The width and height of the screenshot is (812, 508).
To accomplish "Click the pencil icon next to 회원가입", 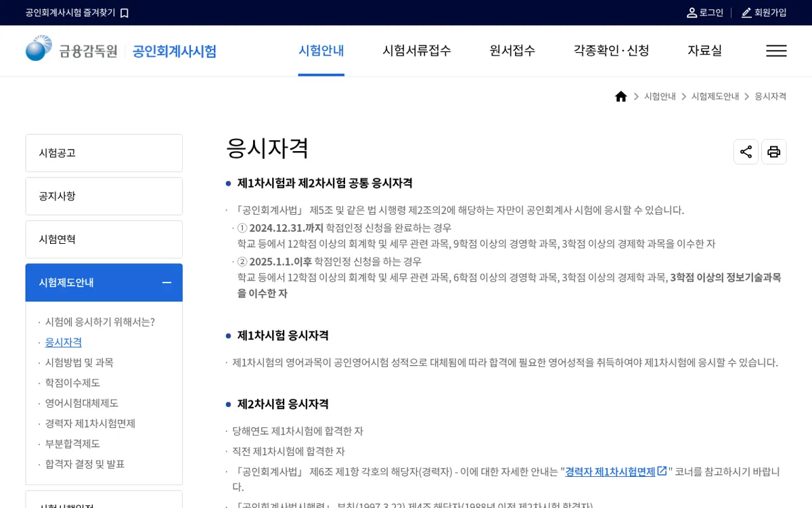I will (746, 13).
